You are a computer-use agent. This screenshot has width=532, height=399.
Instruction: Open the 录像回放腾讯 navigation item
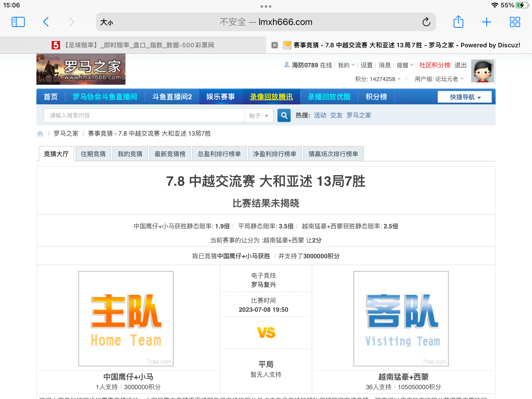coord(271,97)
